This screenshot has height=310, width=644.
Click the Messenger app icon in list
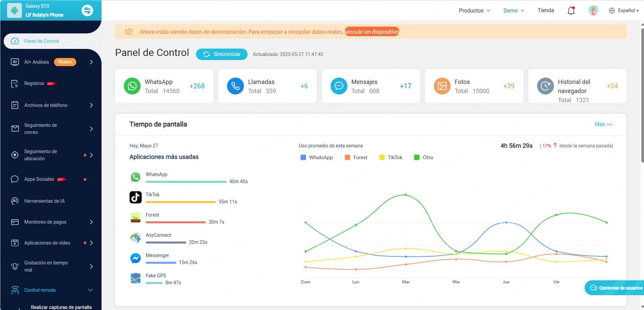(x=136, y=258)
